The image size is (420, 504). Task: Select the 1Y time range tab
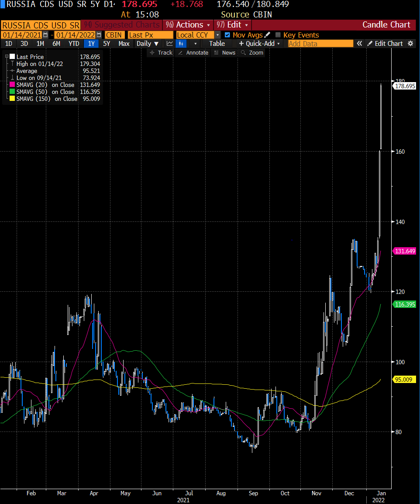(91, 43)
